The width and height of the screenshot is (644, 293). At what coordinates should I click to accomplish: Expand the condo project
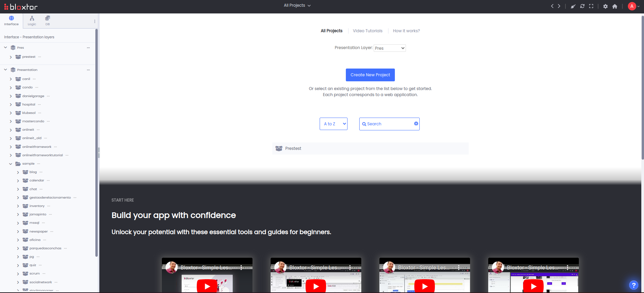point(11,88)
